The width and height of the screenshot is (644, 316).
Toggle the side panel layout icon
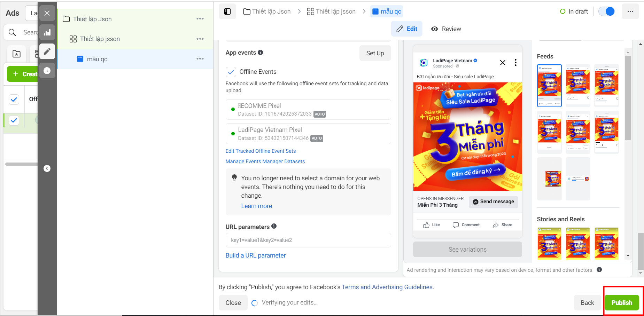tap(227, 11)
